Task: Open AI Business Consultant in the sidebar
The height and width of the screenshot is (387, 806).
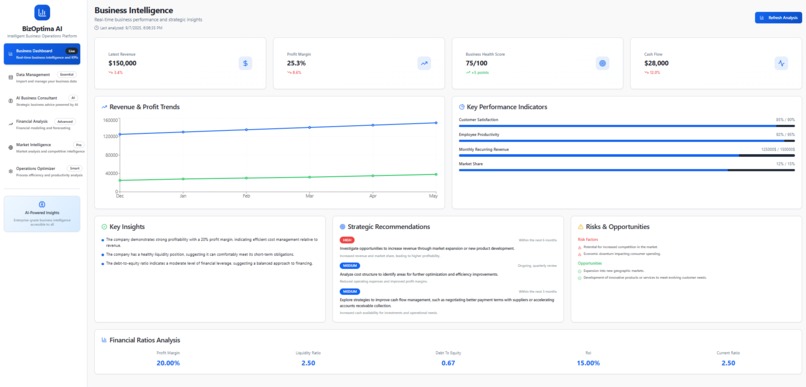Action: [42, 101]
